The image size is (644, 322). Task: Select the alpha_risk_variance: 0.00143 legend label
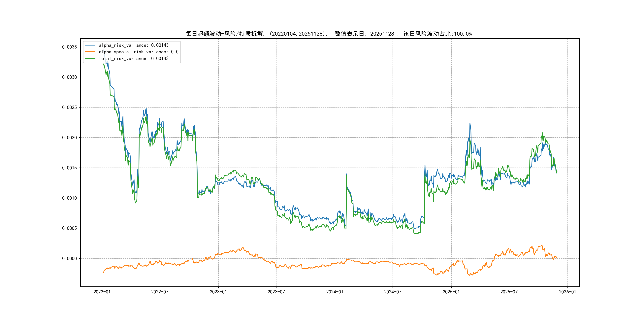click(x=134, y=45)
